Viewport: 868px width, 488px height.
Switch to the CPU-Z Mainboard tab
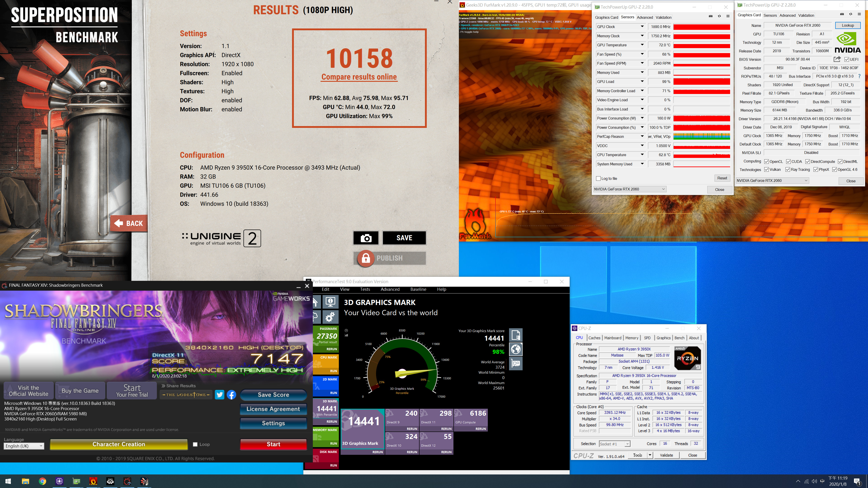[613, 338]
